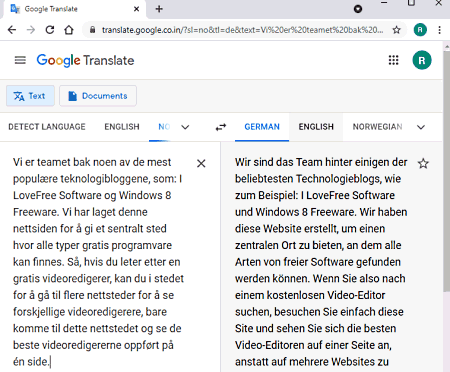Screen dimensions: 450x372
Task: Open a new browser tab
Action: pyautogui.click(x=159, y=9)
